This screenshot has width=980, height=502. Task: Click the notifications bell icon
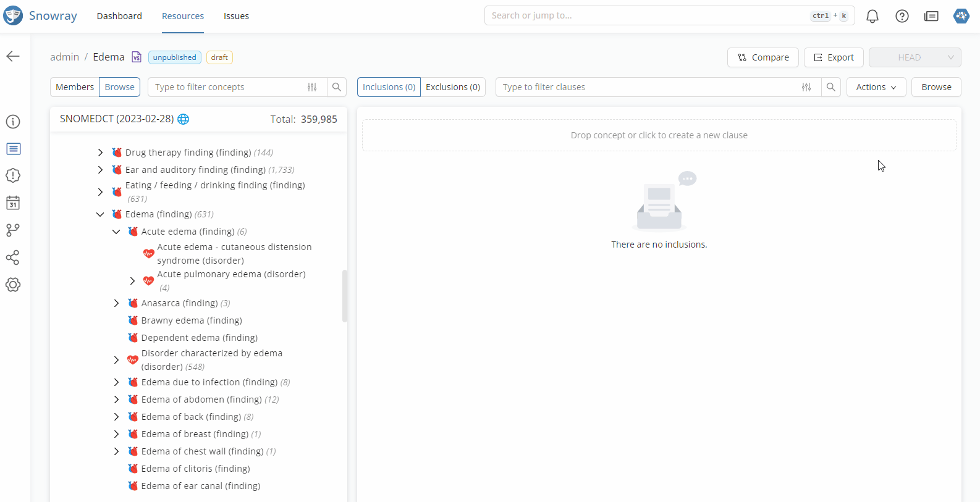(872, 16)
